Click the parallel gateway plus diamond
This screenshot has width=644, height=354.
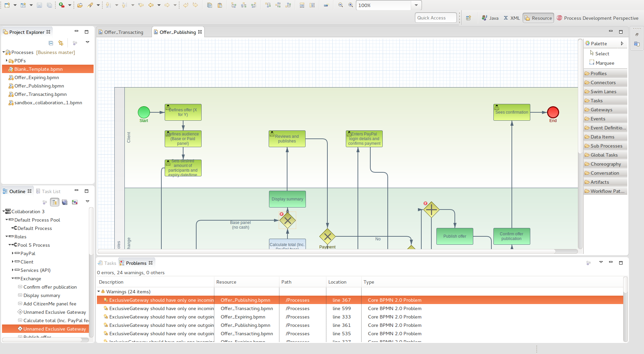[x=431, y=210]
